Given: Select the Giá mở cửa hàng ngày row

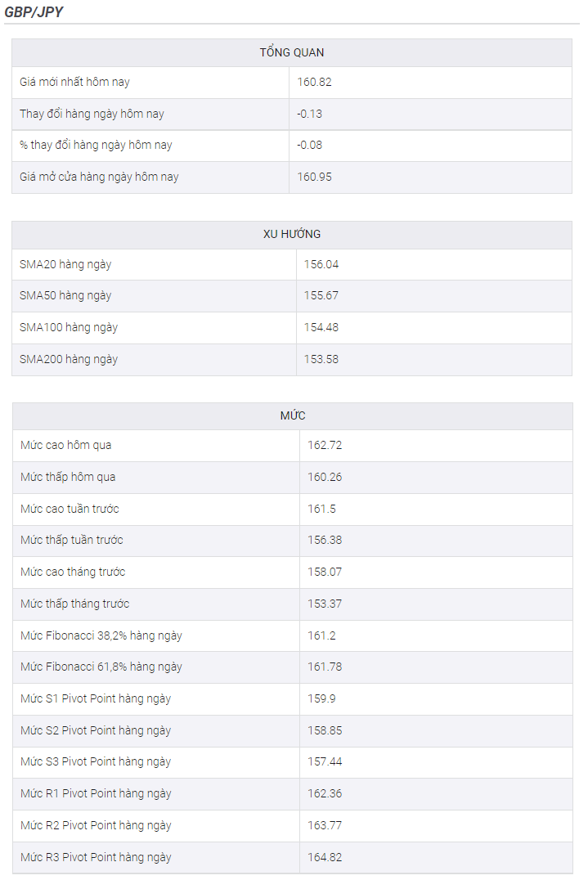Looking at the screenshot, I should (x=292, y=177).
